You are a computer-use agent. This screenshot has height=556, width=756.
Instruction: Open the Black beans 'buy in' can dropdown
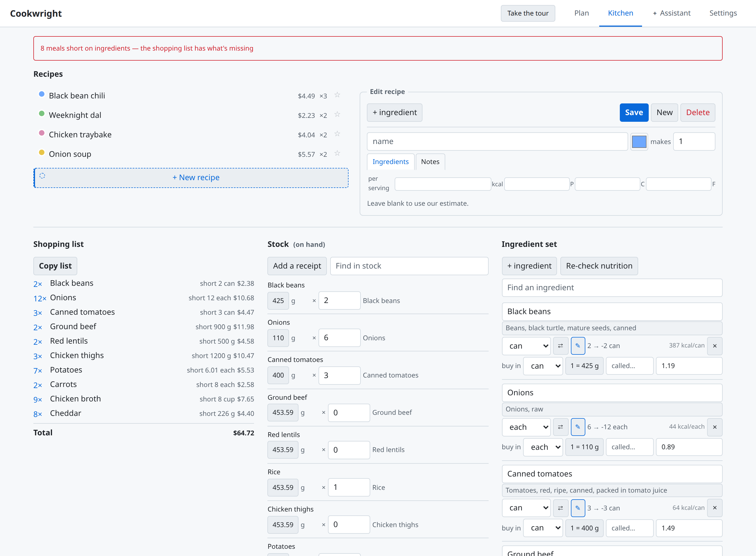(x=543, y=366)
